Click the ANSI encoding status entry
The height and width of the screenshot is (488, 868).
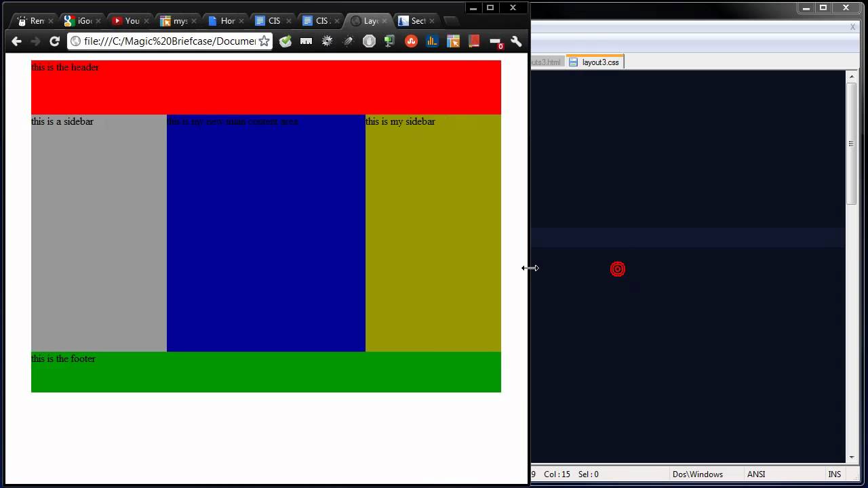756,474
